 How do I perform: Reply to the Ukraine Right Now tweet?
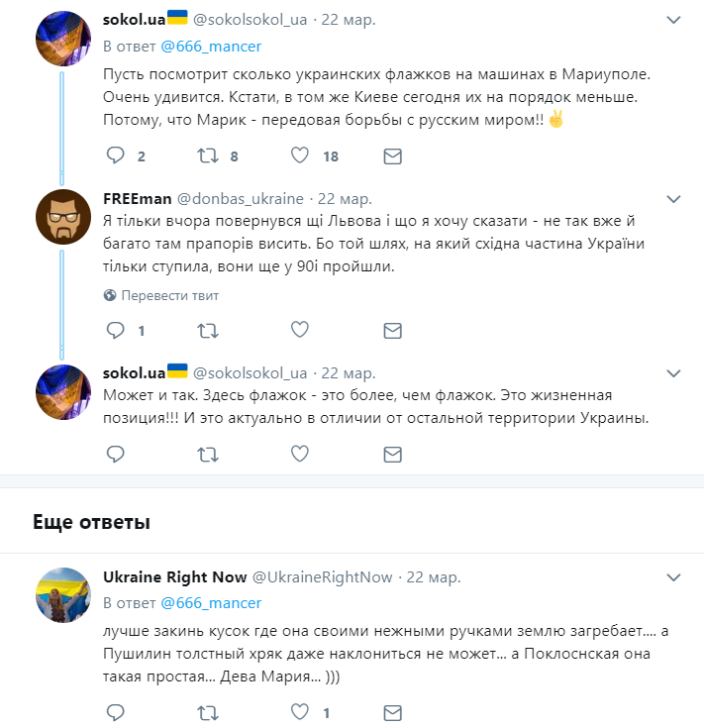pos(116,712)
